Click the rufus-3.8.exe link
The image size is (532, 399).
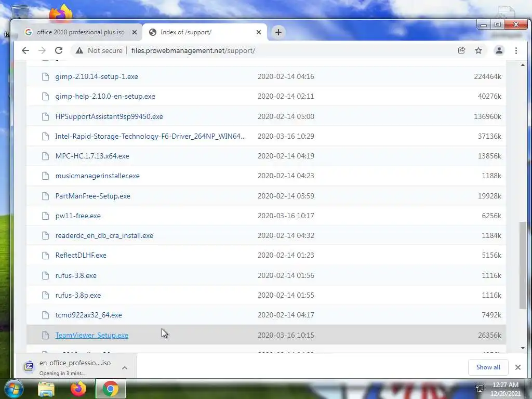[76, 275]
